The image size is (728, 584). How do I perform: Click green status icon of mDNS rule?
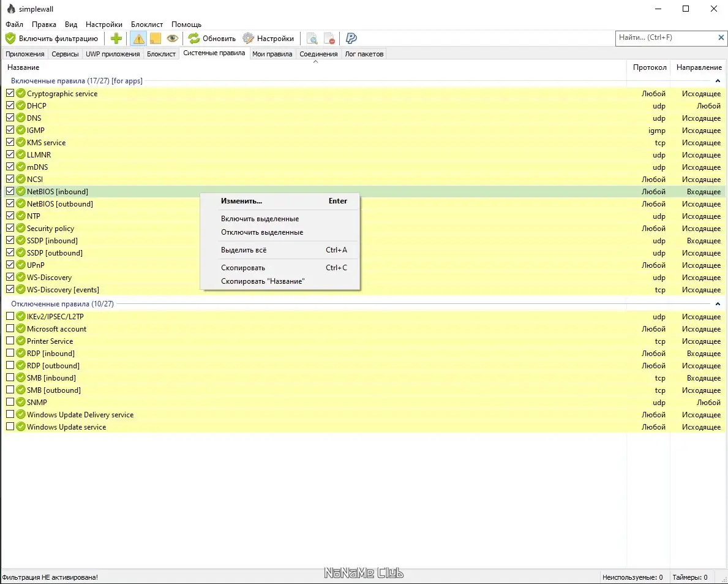tap(20, 167)
